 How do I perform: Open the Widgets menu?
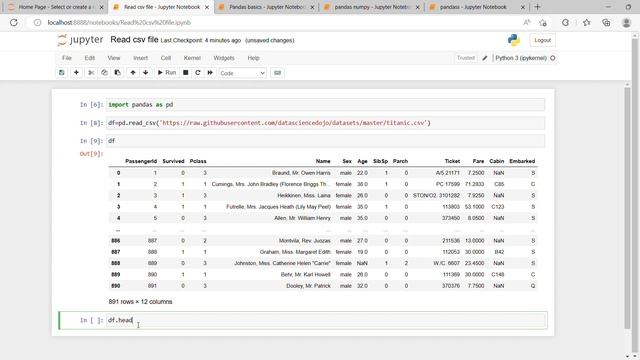click(x=224, y=58)
